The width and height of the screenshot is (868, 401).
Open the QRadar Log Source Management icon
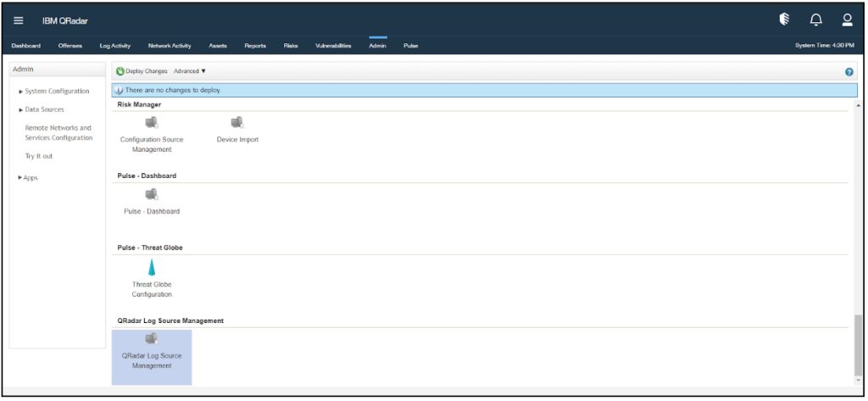151,338
